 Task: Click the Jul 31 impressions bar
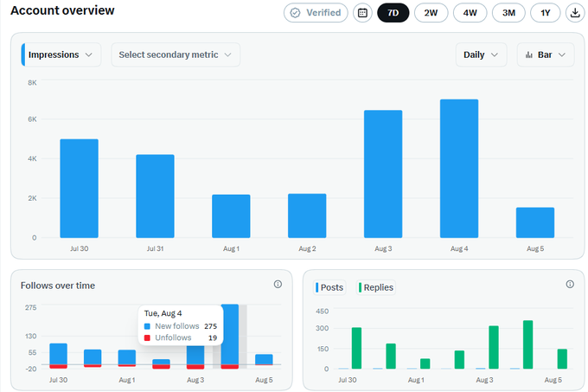(x=156, y=196)
